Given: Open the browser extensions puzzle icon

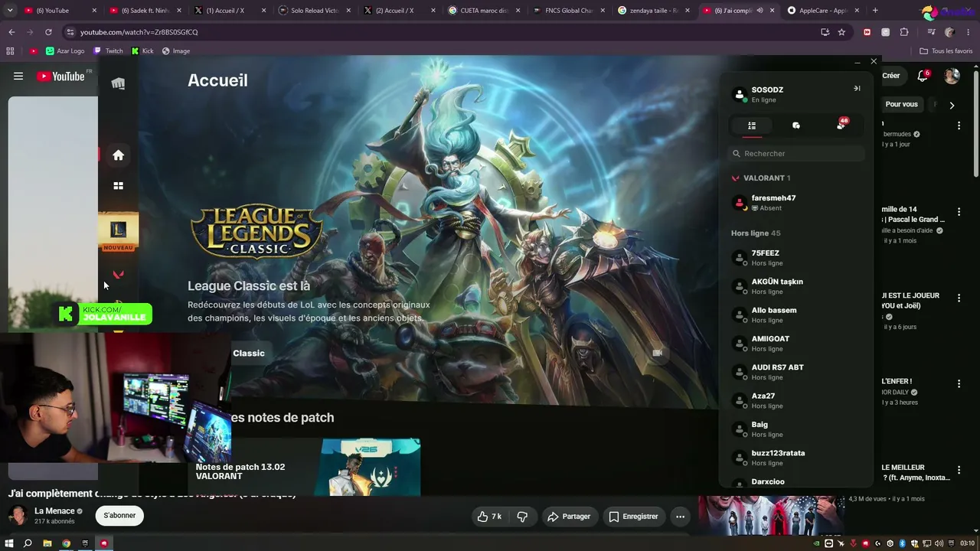Looking at the screenshot, I should [x=904, y=32].
